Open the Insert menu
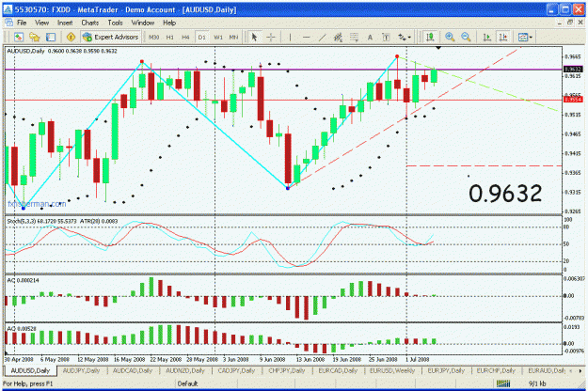588x391 pixels. (65, 23)
